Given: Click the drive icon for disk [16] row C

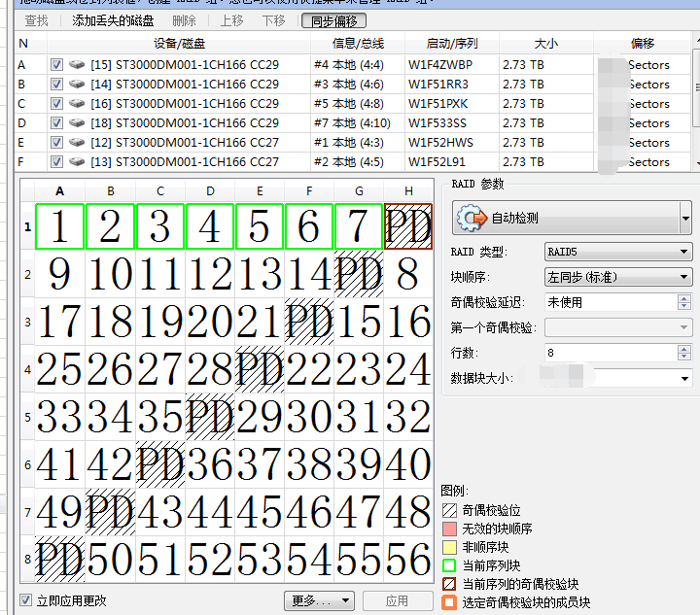Looking at the screenshot, I should pos(78,104).
